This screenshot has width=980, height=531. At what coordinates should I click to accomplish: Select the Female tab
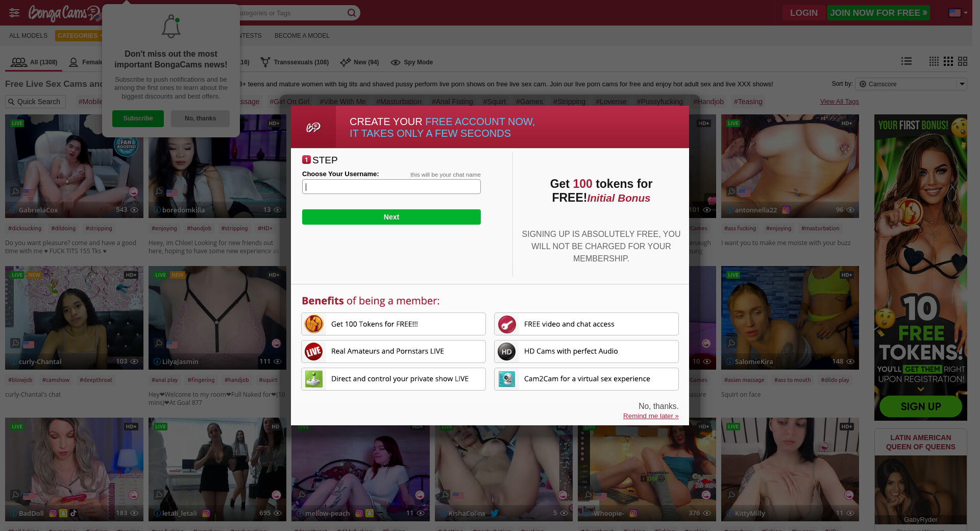(85, 62)
